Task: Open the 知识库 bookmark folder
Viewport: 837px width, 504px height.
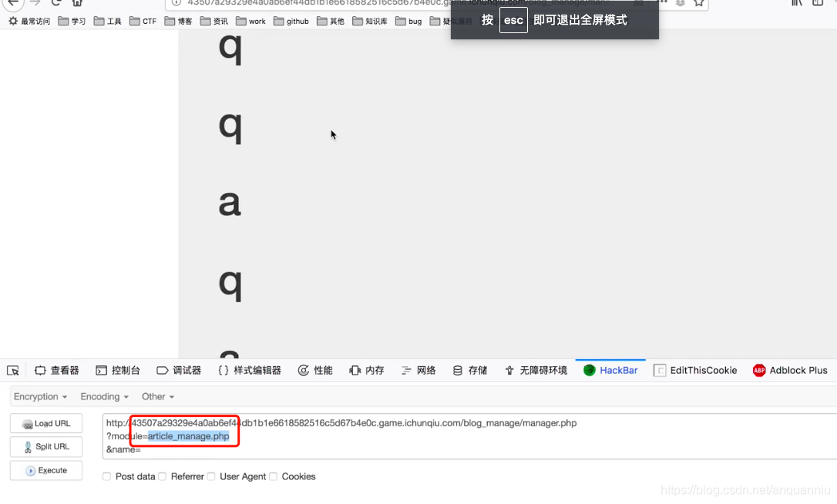Action: (x=370, y=22)
